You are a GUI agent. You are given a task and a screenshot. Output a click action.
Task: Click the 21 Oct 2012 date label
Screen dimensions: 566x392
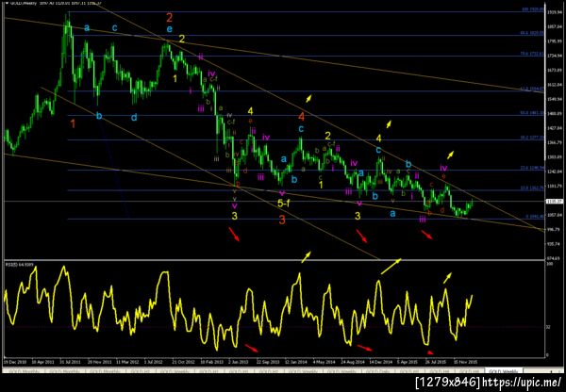(183, 361)
